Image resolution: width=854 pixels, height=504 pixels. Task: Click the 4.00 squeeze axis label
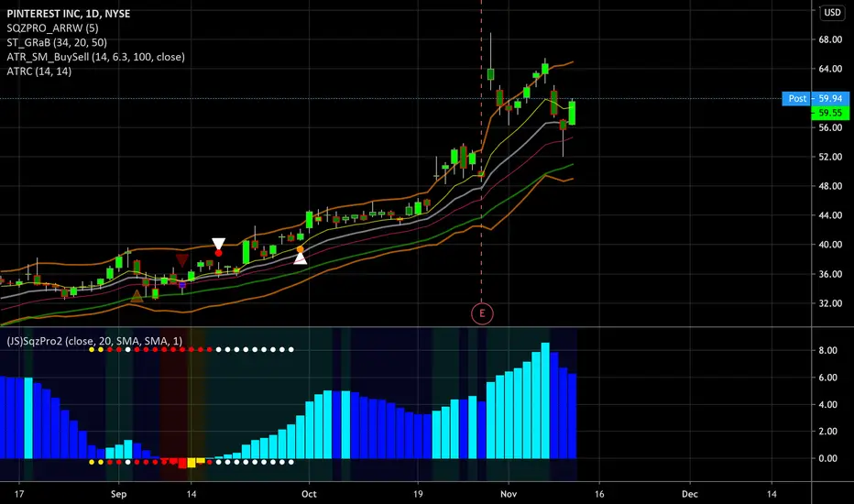827,404
